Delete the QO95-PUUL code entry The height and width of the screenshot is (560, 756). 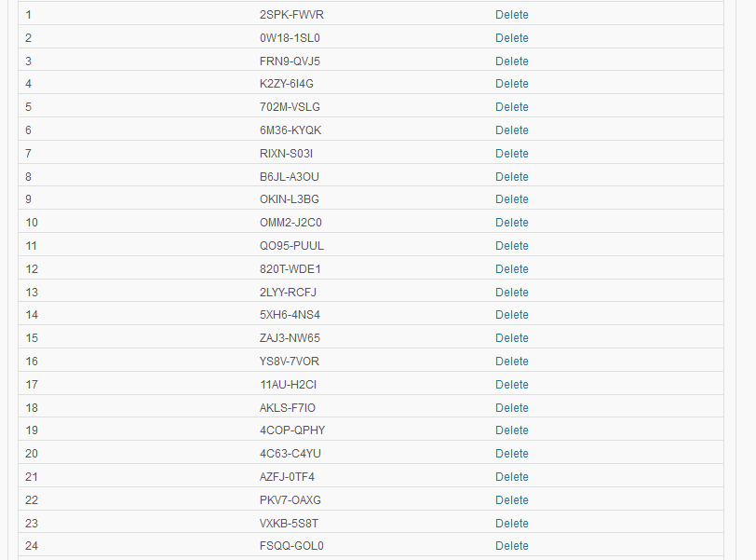[x=511, y=246]
